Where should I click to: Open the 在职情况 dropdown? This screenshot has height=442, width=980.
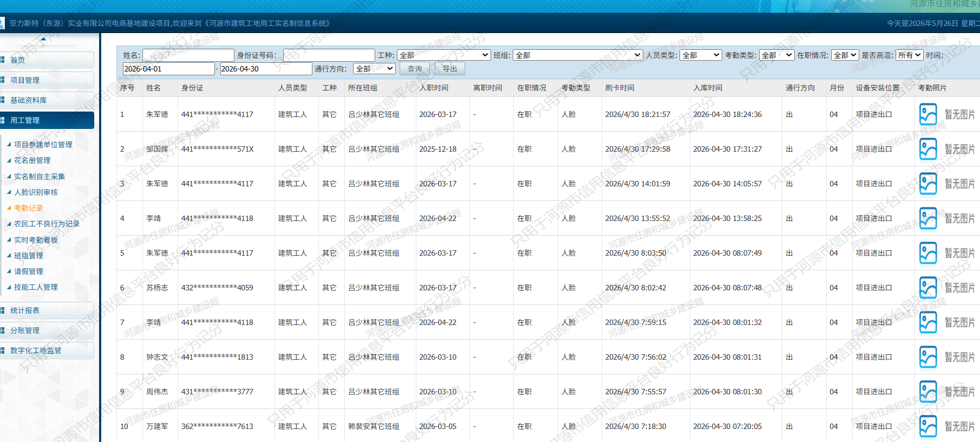[845, 55]
